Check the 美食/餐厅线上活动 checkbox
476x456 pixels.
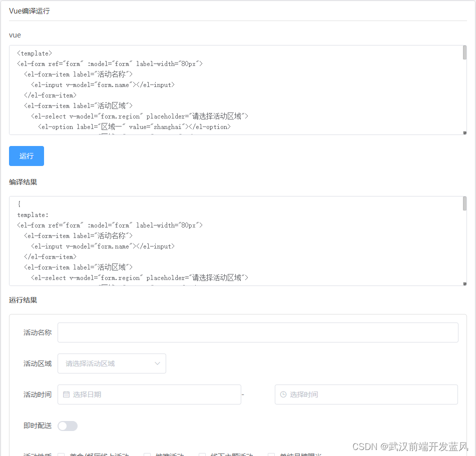point(61,454)
